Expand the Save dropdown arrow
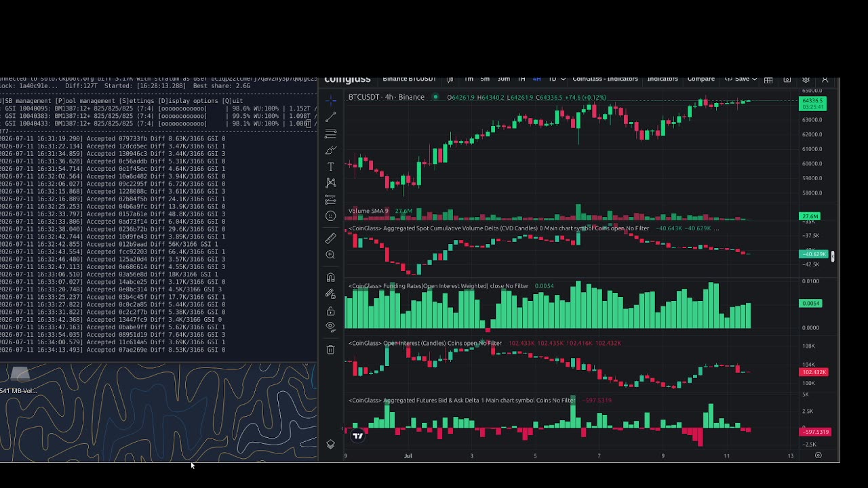 click(754, 79)
